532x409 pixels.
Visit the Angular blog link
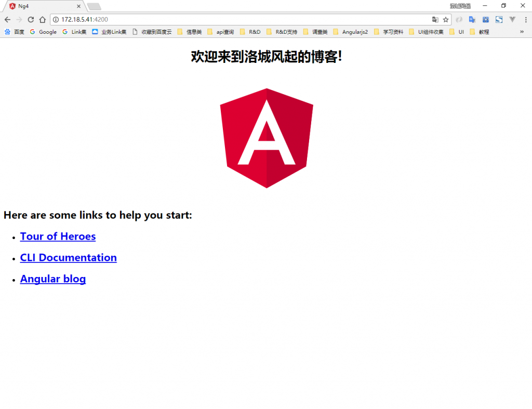pyautogui.click(x=53, y=279)
